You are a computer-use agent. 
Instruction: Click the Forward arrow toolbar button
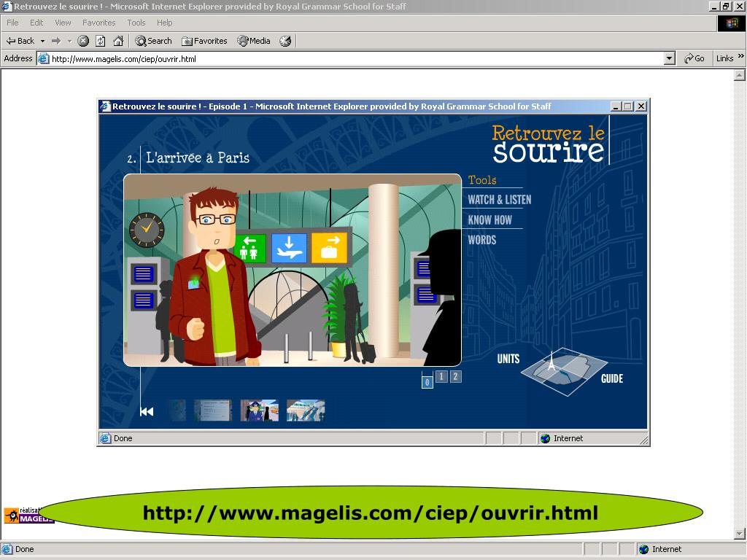click(56, 41)
